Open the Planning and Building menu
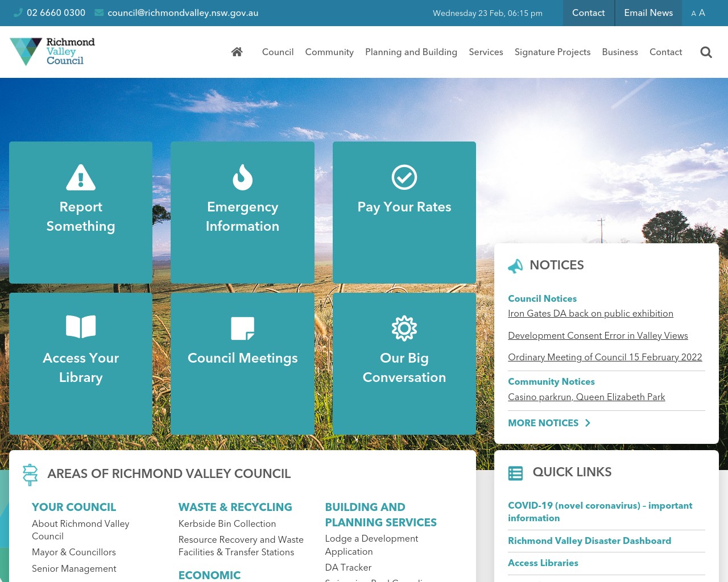 (x=411, y=52)
